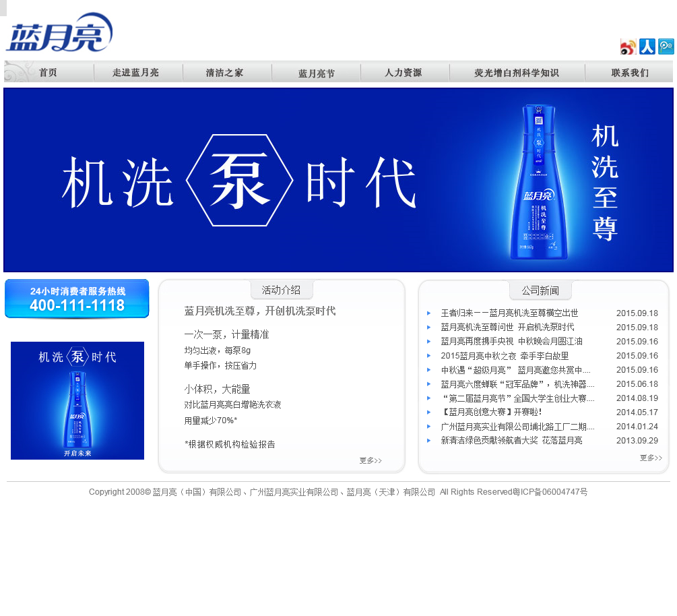
Task: Open the Tencent Weibo social icon
Action: click(x=666, y=47)
